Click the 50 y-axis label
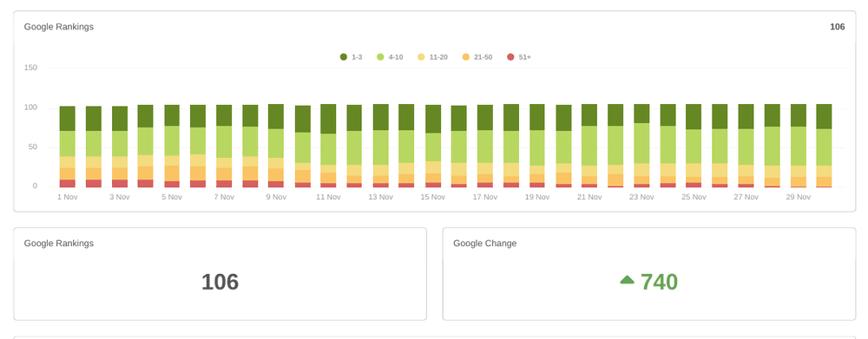 [x=33, y=147]
